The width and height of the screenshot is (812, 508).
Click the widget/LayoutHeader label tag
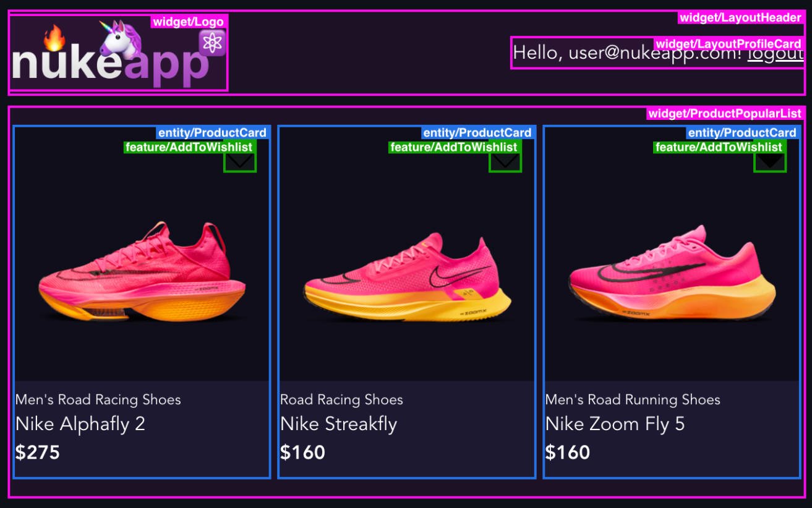tap(741, 18)
